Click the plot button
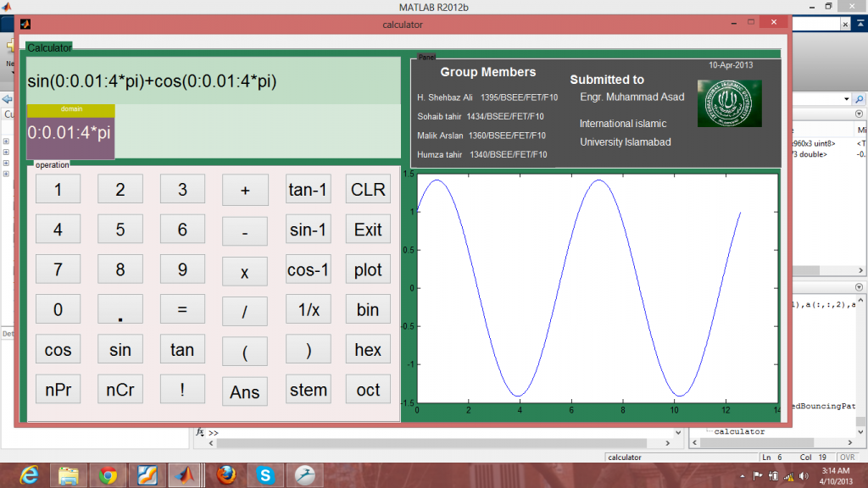Screen dimensions: 868x488 (368, 269)
